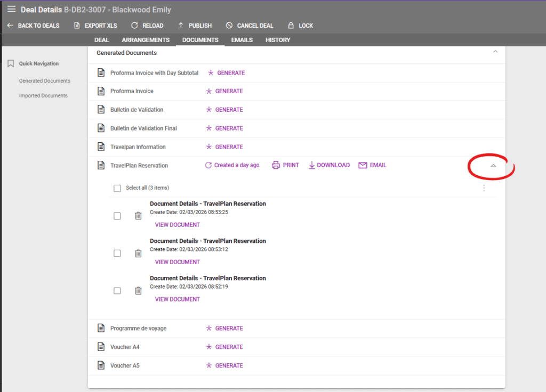Collapse the Generated Documents section
Image resolution: width=546 pixels, height=392 pixels.
pos(495,52)
